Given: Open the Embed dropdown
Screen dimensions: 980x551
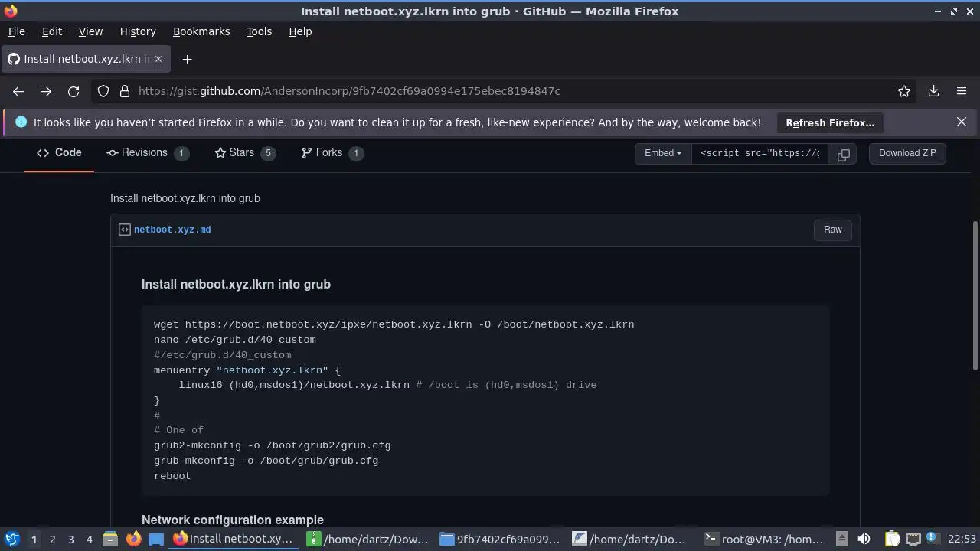Looking at the screenshot, I should point(663,153).
